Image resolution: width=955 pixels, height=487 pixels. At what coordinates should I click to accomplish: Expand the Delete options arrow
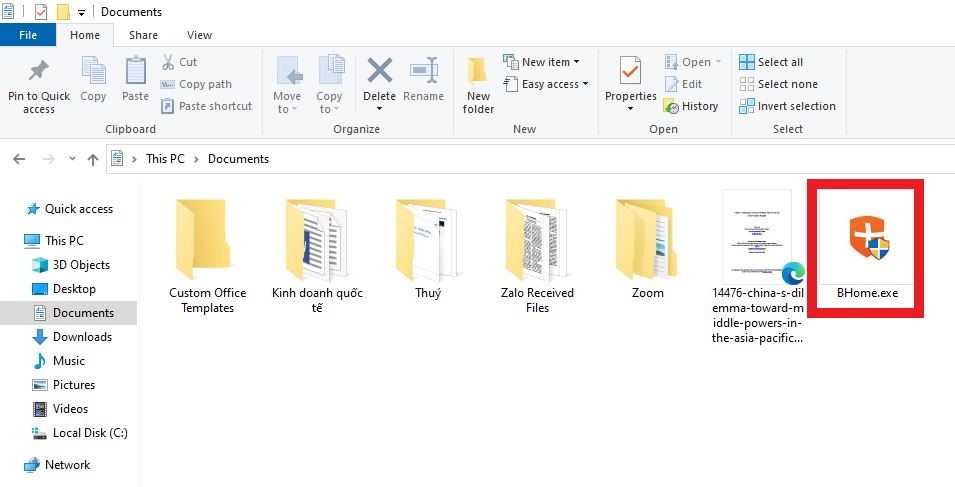pos(379,110)
